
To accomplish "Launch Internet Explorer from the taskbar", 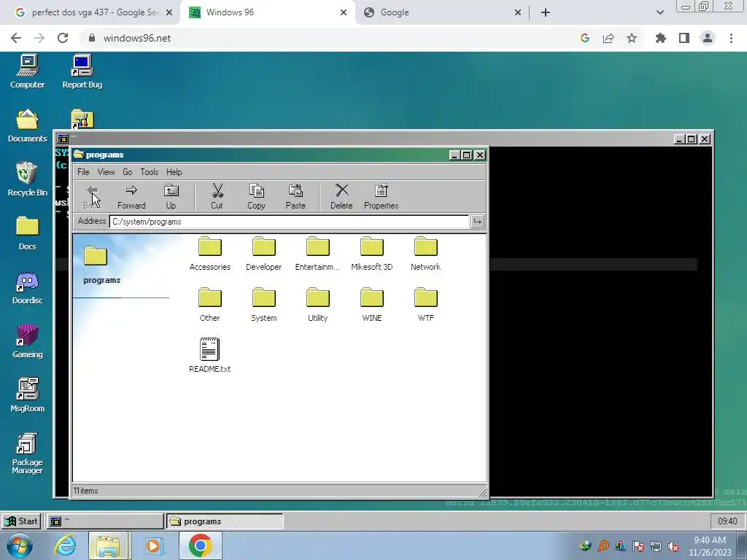I will click(64, 545).
